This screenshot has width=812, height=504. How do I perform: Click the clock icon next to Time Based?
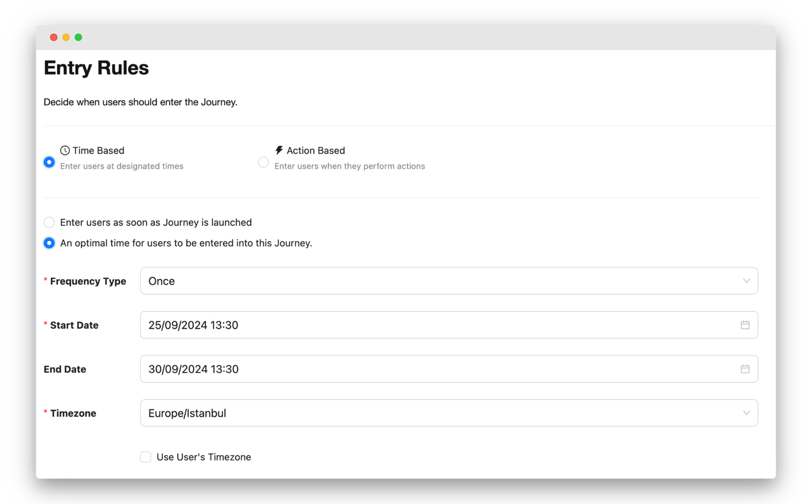coord(64,150)
